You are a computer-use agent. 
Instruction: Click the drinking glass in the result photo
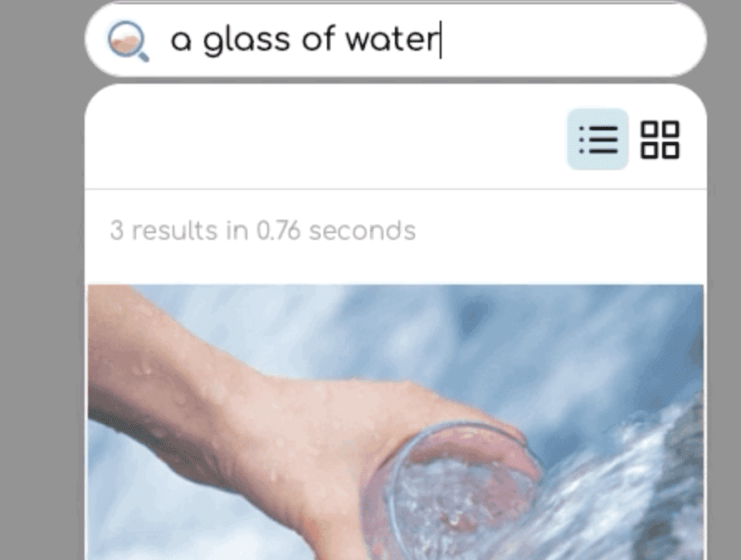coord(461,491)
